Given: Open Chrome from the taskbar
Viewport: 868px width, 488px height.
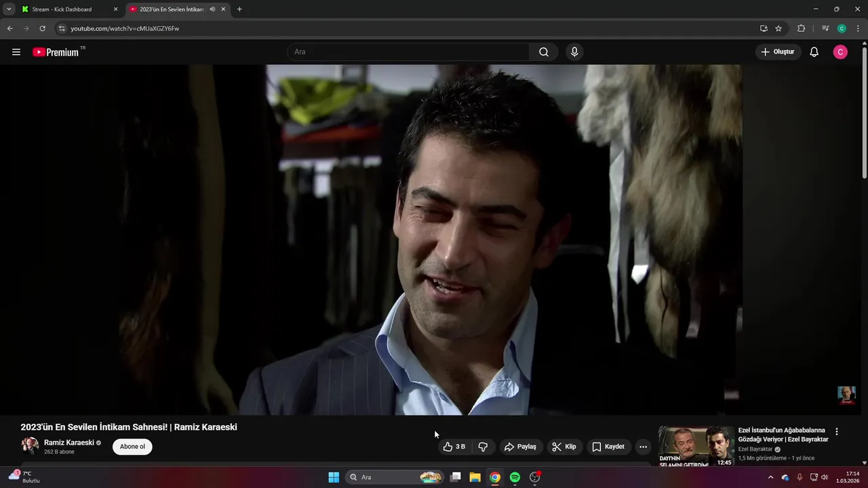Looking at the screenshot, I should (x=495, y=477).
